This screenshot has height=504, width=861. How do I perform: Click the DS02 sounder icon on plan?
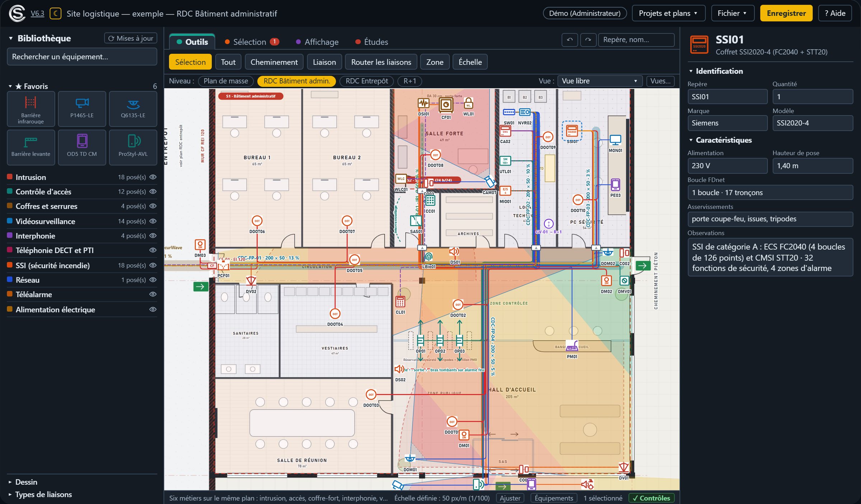pos(399,369)
